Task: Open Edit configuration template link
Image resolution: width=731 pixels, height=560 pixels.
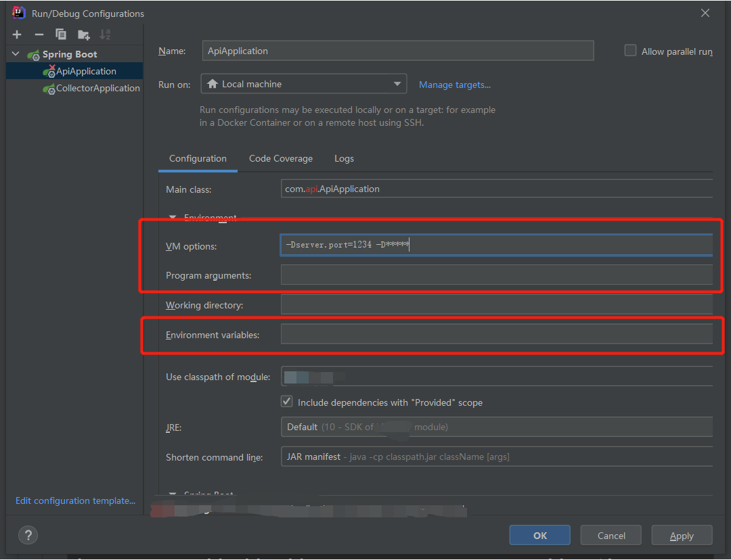Action: tap(76, 500)
